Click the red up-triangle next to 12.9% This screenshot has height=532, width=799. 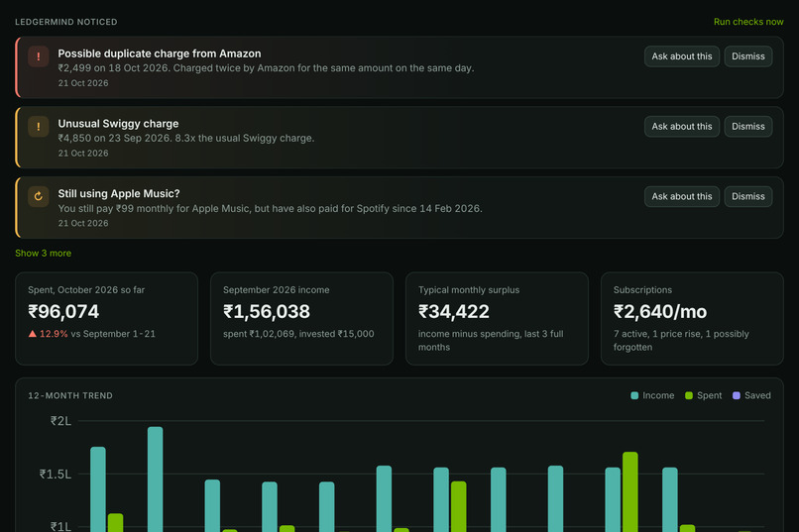pyautogui.click(x=33, y=334)
